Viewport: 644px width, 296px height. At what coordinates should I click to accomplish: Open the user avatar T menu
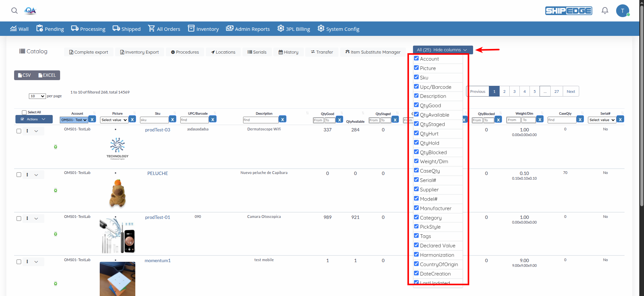[x=623, y=11]
